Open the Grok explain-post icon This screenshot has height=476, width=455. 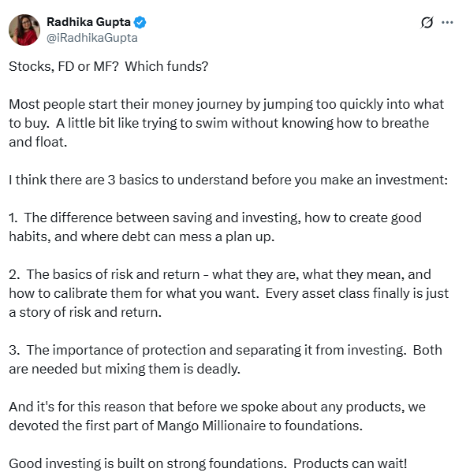pyautogui.click(x=427, y=23)
